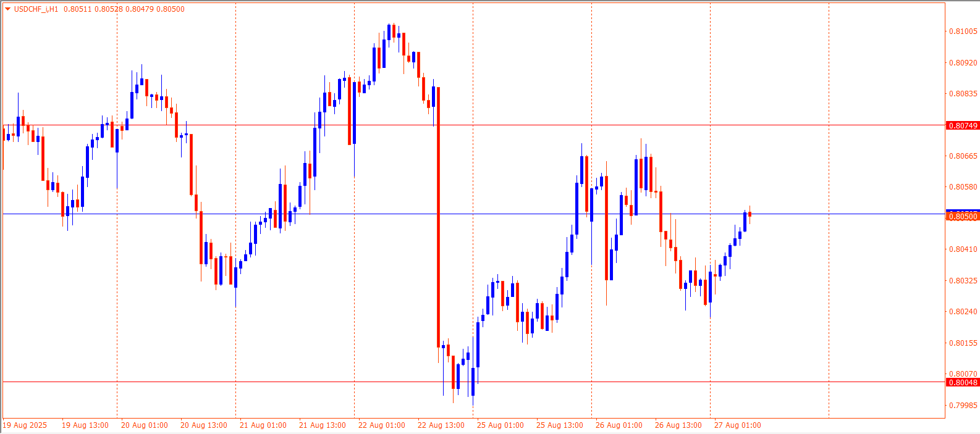980x434 pixels.
Task: Click the 26 Aug 13:00 time label
Action: coord(678,425)
